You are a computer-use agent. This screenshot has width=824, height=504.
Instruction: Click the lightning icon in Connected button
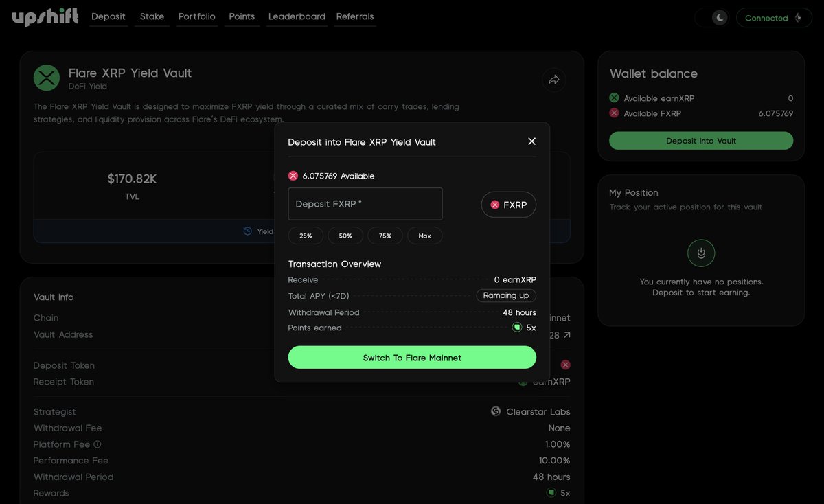(x=798, y=18)
